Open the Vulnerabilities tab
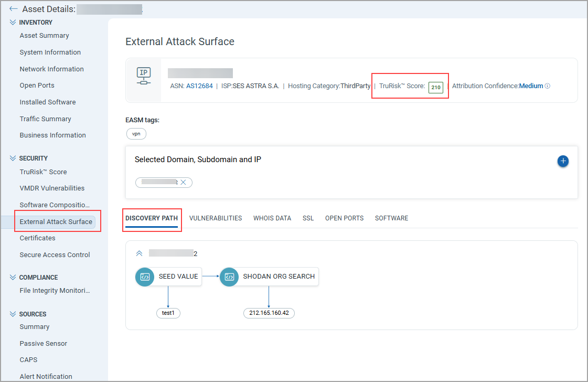588x382 pixels. tap(216, 218)
